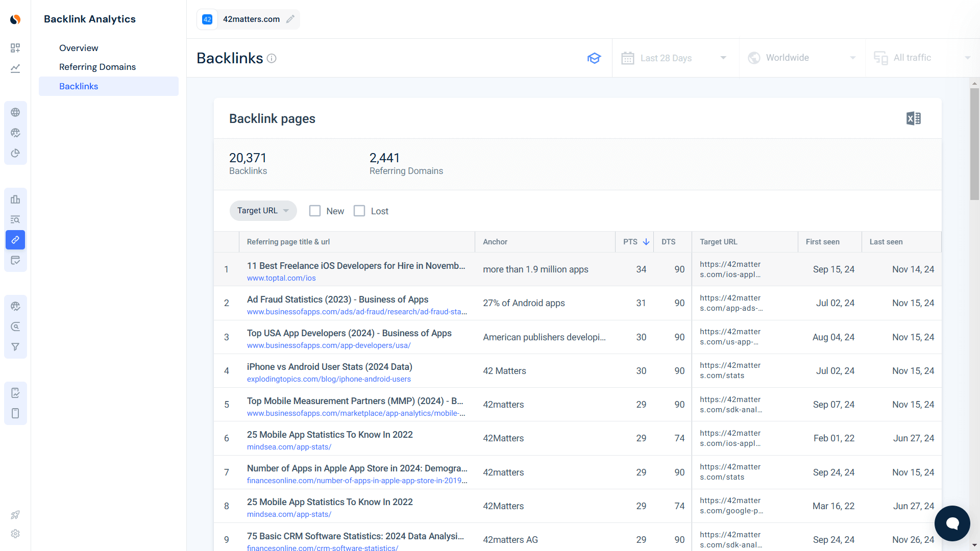
Task: Open the list search sidebar icon
Action: pyautogui.click(x=15, y=219)
